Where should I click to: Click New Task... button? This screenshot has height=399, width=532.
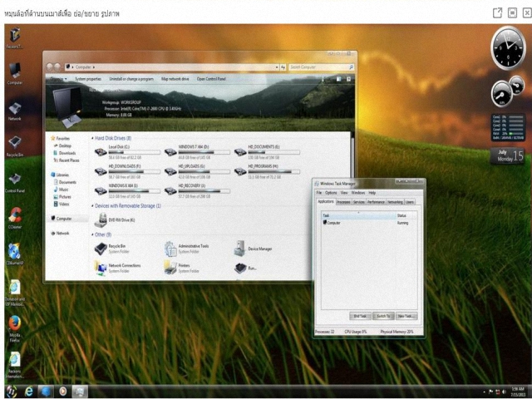click(406, 316)
